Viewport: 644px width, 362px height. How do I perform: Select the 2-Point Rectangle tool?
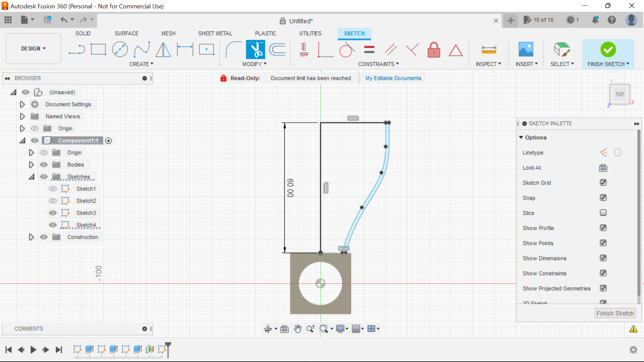click(x=98, y=49)
